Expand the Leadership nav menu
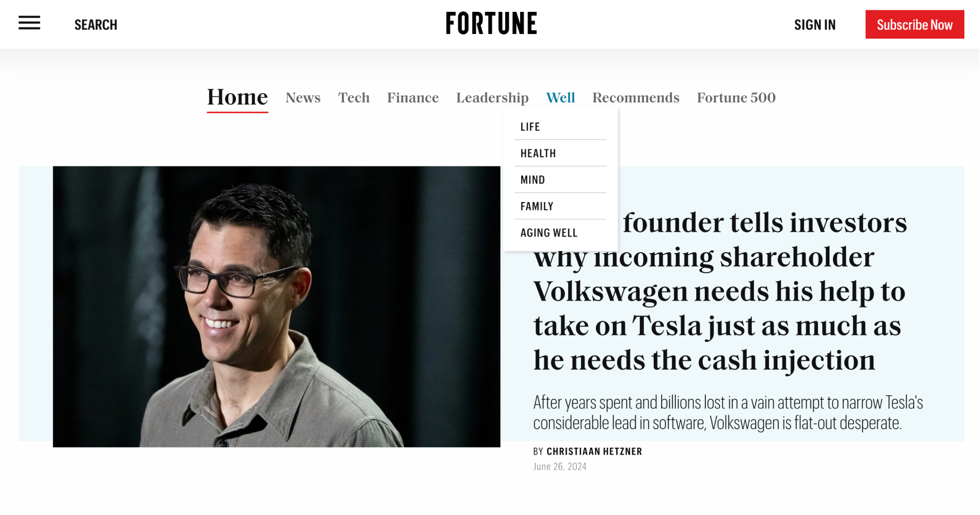 492,98
